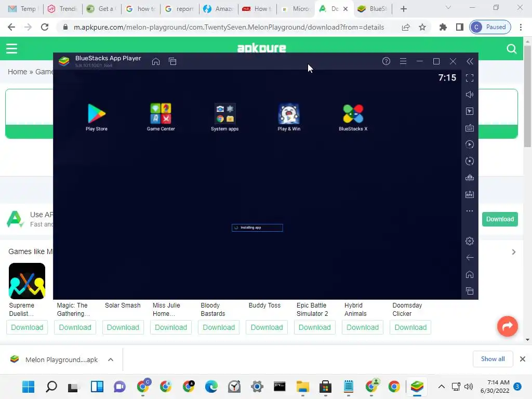Click the Paused profile button
532x399 pixels.
click(490, 27)
